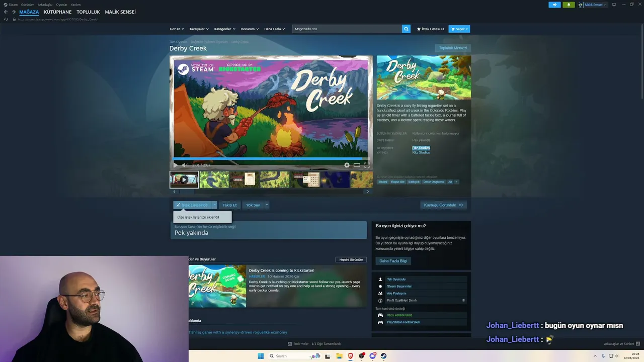Expand the wishlist options dropdown arrow
644x362 pixels.
pos(214,205)
